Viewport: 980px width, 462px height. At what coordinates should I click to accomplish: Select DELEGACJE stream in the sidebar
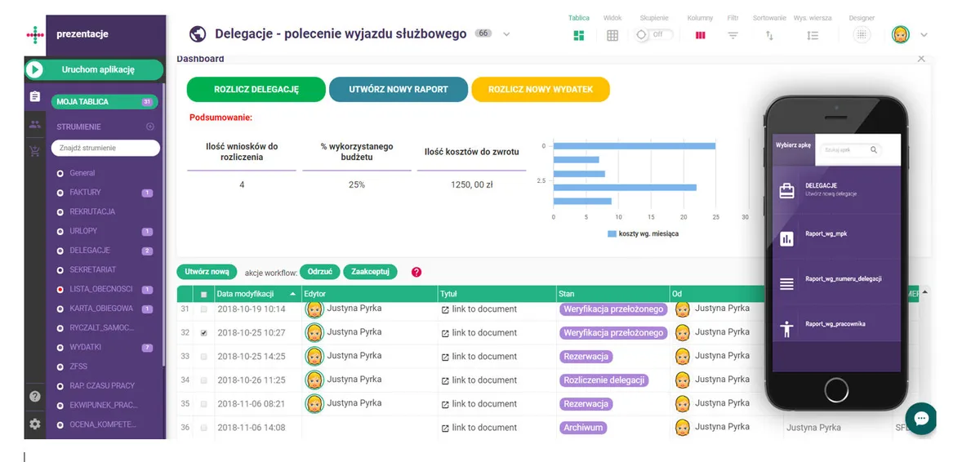pyautogui.click(x=90, y=251)
